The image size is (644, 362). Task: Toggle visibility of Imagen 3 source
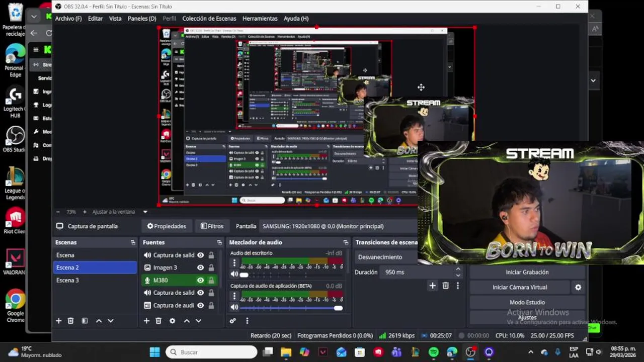[200, 267]
